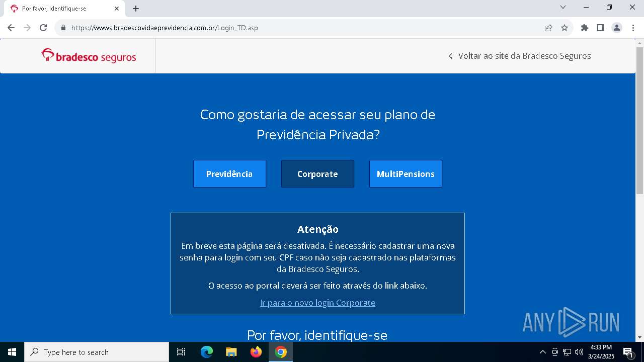
Task: Click the 'Type here to search' taskbar box
Action: coord(97,352)
